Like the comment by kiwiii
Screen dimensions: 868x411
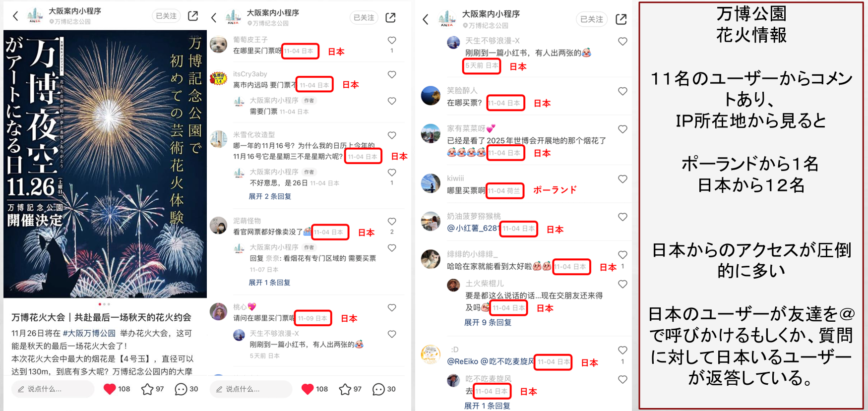coord(623,179)
